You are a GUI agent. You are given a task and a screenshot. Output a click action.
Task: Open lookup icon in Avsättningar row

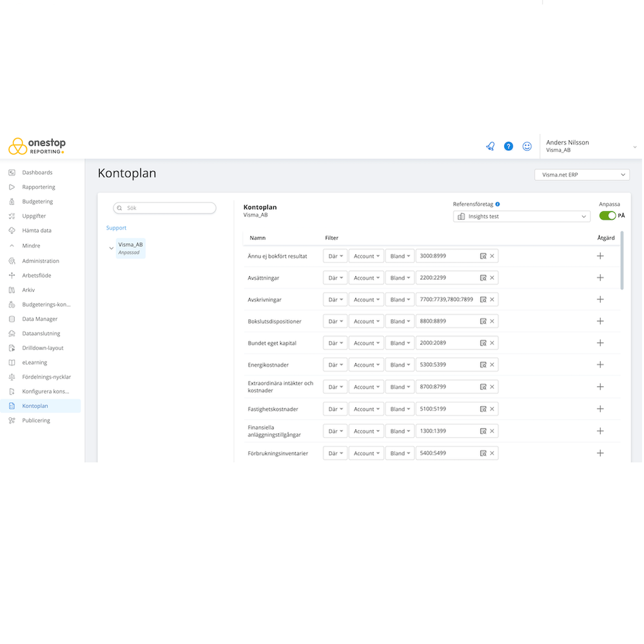click(x=483, y=278)
